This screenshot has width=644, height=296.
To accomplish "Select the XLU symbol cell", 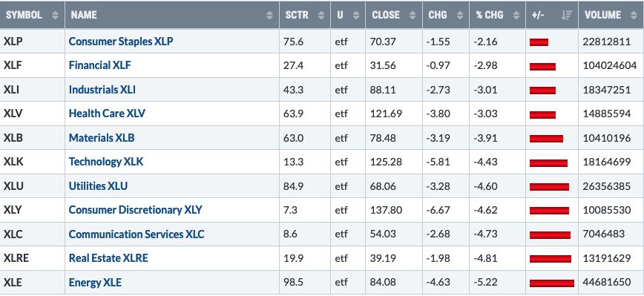I will [x=33, y=186].
